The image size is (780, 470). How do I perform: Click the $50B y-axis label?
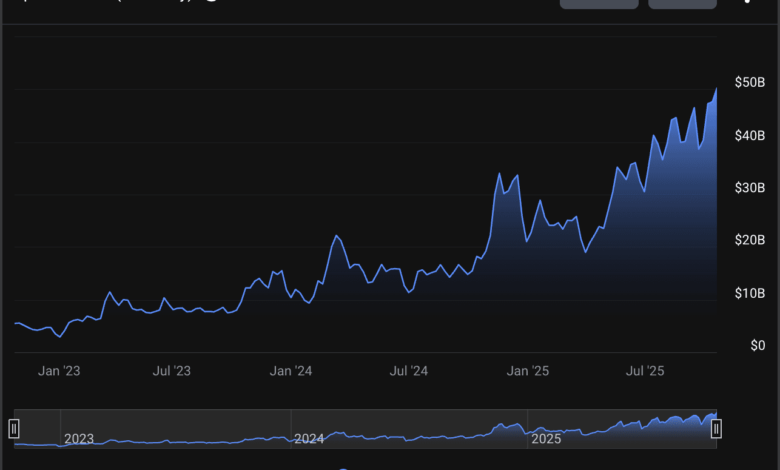click(x=749, y=81)
